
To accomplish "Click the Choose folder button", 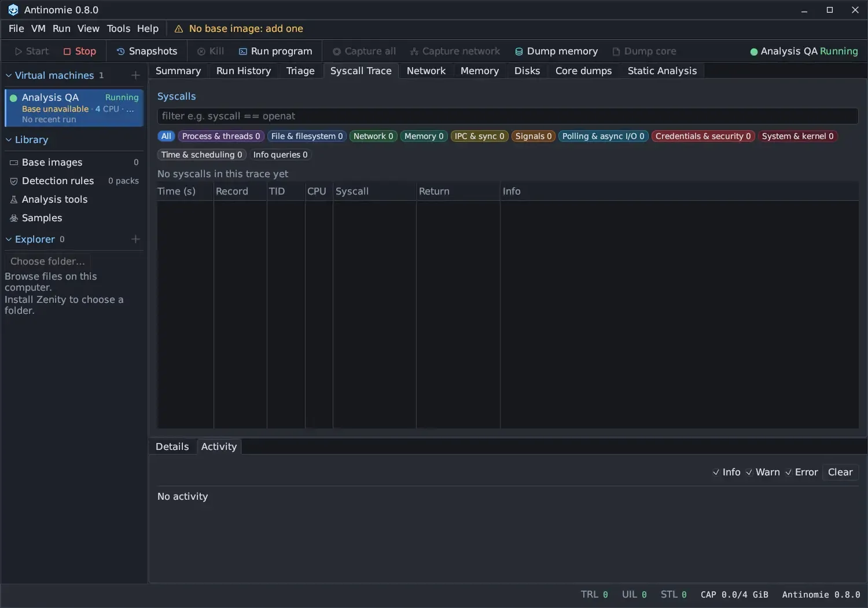I will pyautogui.click(x=47, y=261).
